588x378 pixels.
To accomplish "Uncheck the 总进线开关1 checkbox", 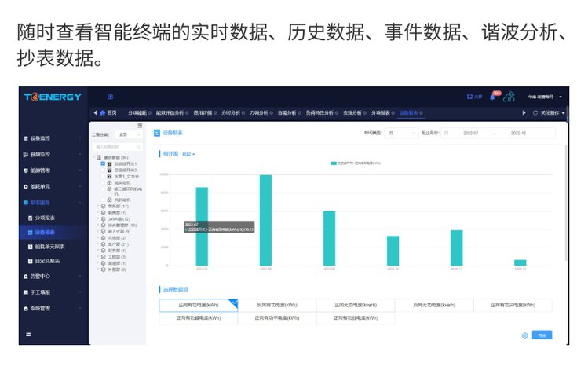I will coord(102,163).
